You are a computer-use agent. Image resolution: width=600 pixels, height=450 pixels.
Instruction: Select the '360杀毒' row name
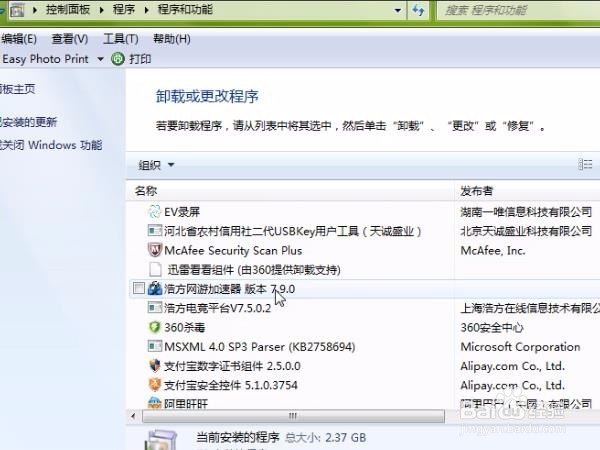click(184, 327)
